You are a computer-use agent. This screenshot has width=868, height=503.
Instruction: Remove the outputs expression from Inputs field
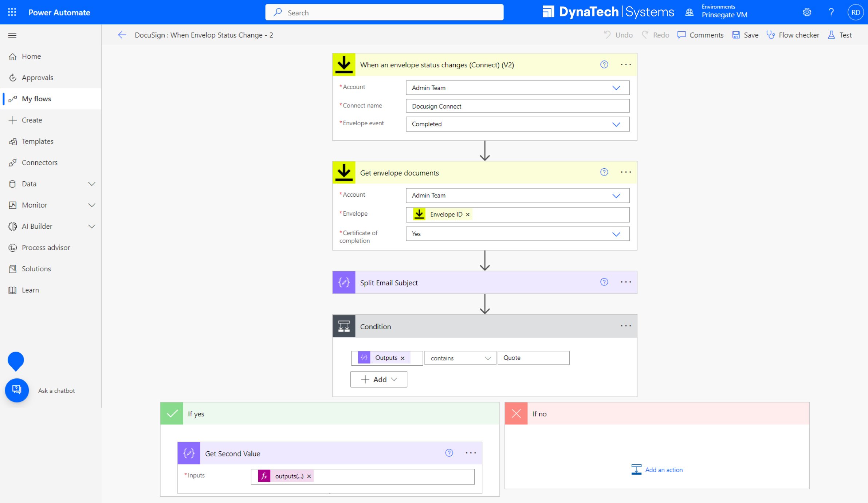tap(308, 476)
